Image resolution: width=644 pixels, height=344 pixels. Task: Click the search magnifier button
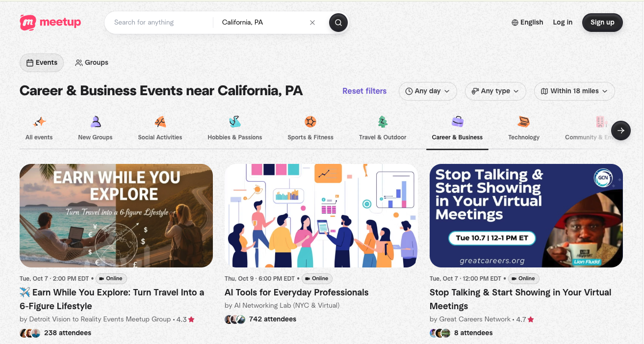(338, 22)
